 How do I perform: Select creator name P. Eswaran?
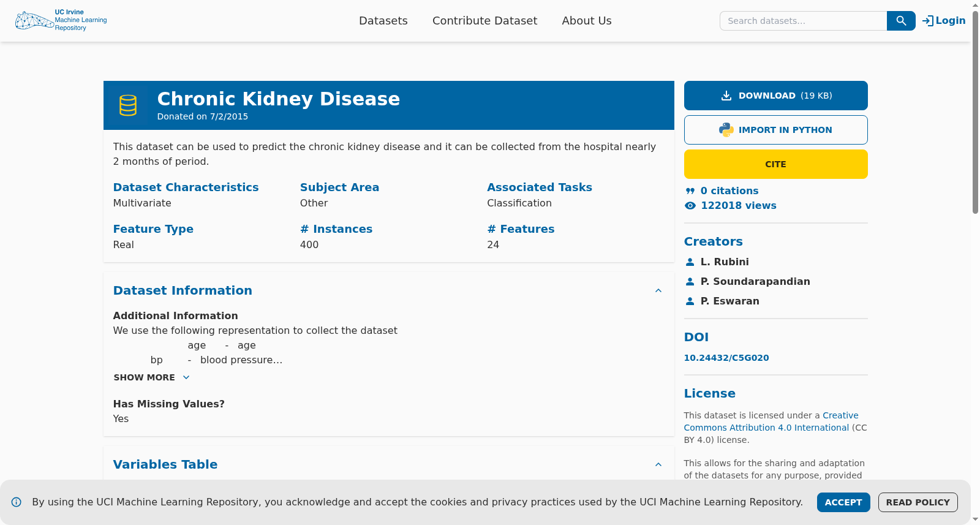tap(730, 301)
